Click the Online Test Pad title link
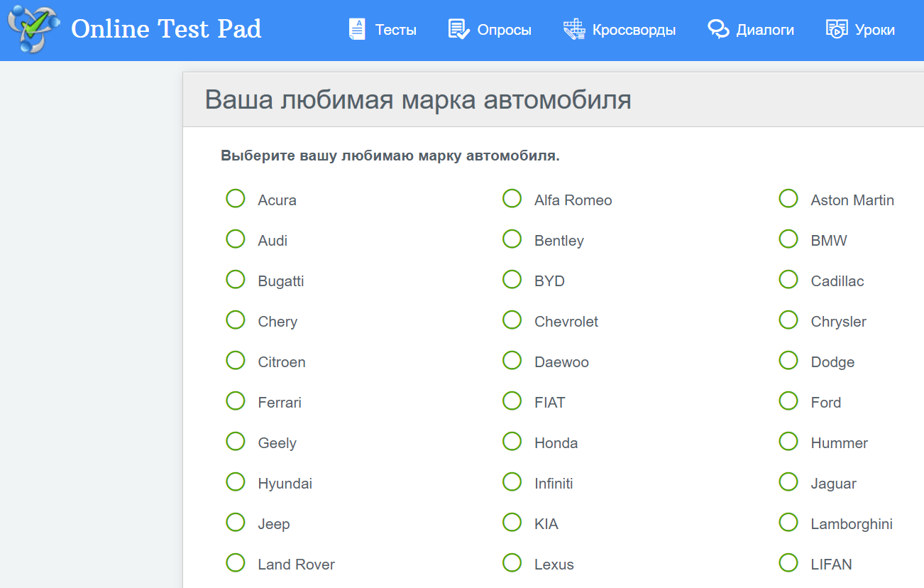 point(165,29)
